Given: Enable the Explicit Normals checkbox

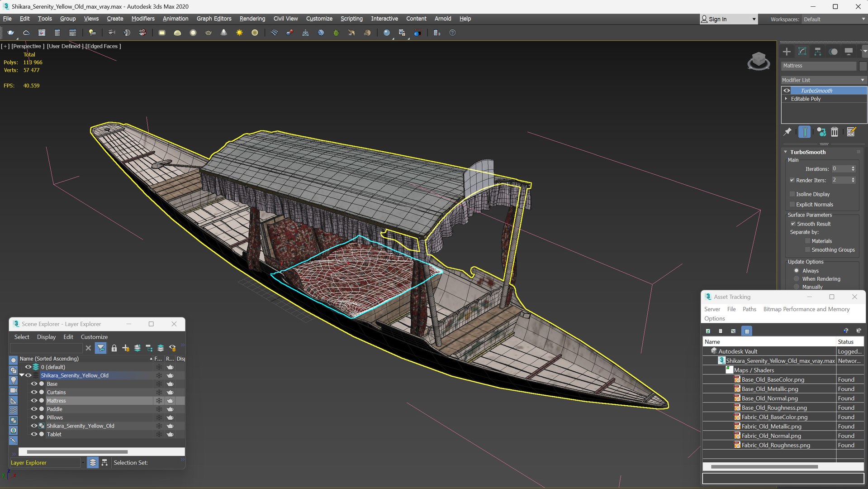Looking at the screenshot, I should [792, 205].
